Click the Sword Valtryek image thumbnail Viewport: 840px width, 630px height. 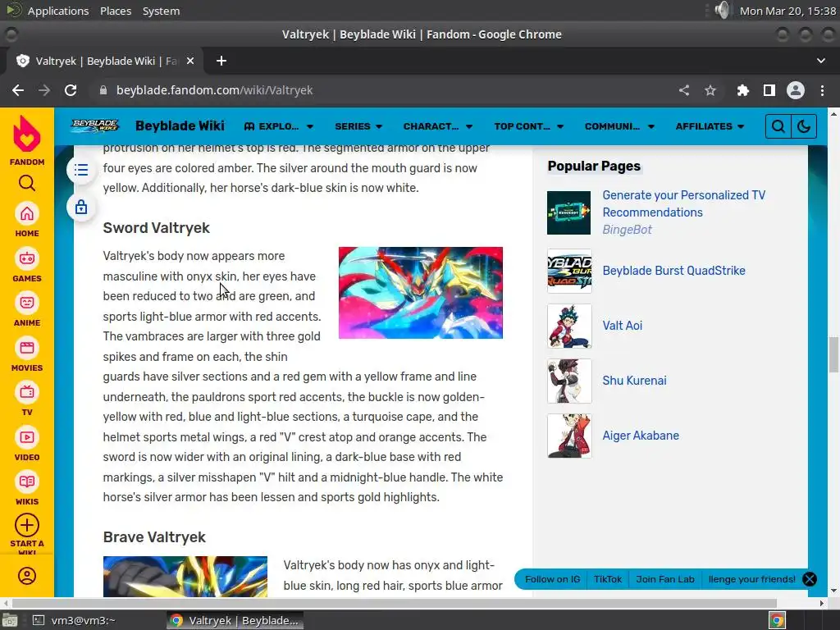tap(421, 293)
